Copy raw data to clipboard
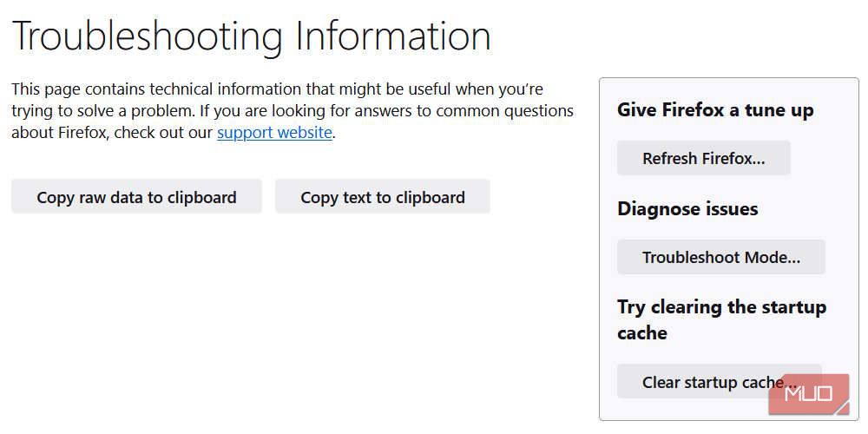 pyautogui.click(x=136, y=197)
